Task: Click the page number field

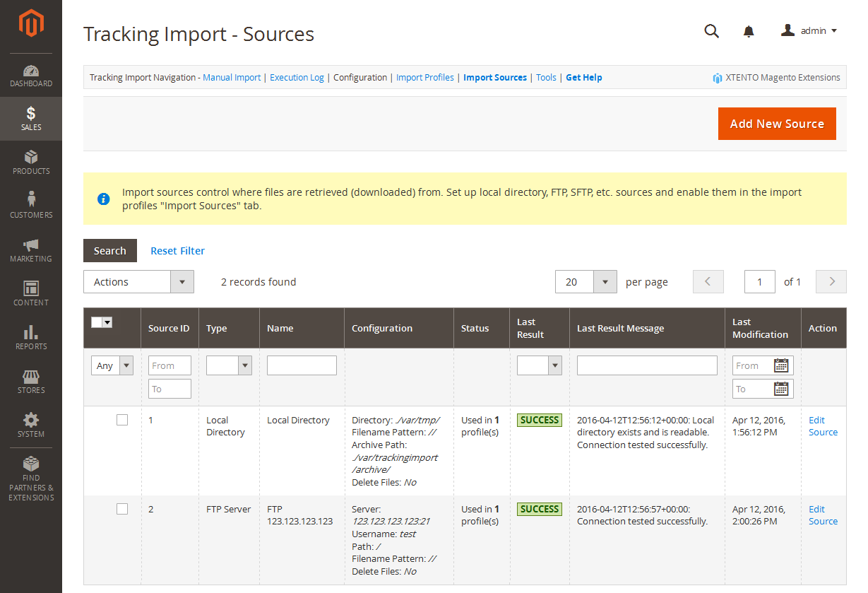Action: coord(760,281)
